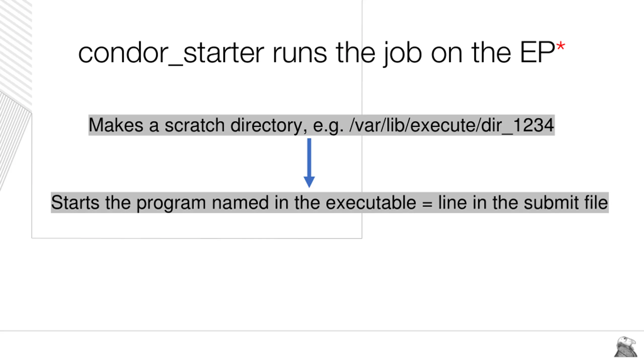Click the word Starts in the lower box
This screenshot has width=644, height=362.
click(75, 202)
